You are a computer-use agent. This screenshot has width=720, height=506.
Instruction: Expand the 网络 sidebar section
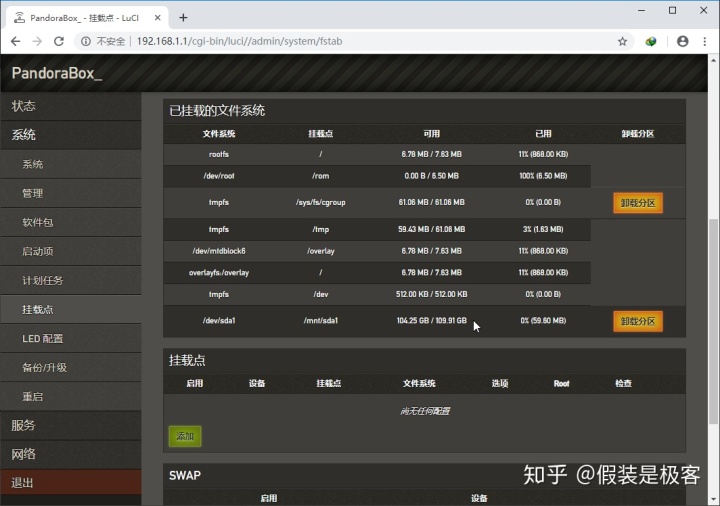(x=71, y=454)
